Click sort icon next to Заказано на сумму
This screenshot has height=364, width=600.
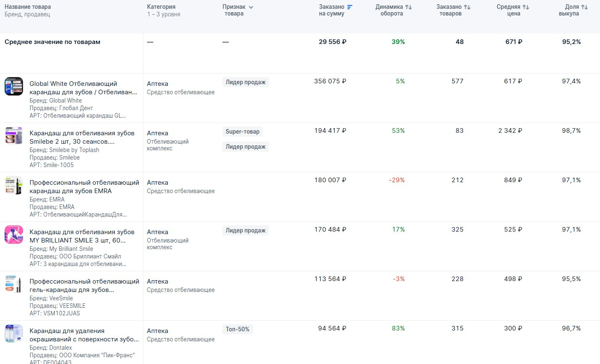coord(350,7)
